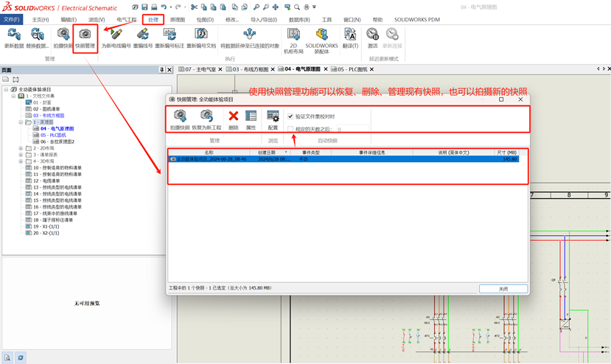Switch to 电气工程 ribbon tab
Viewport: 611px width, 364px height.
(x=127, y=19)
